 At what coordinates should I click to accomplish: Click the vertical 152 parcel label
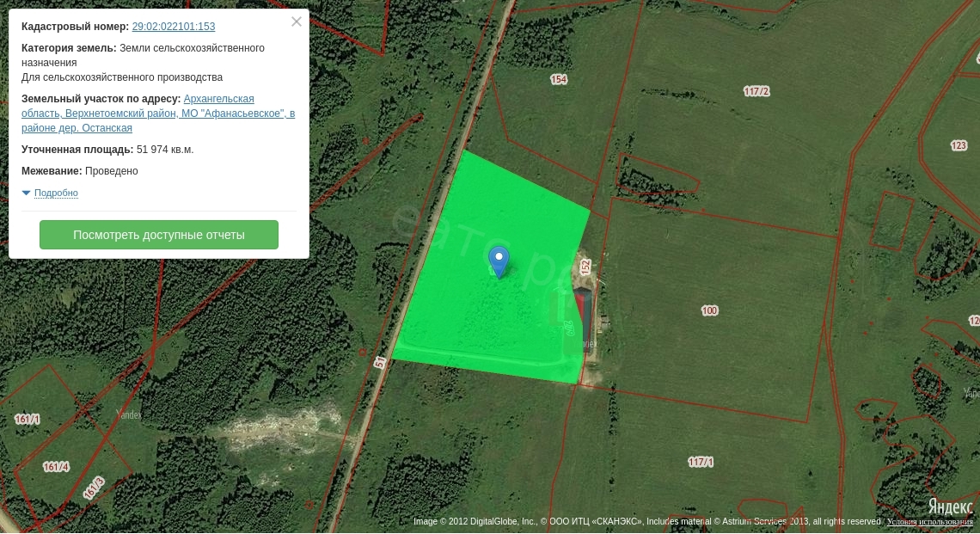(585, 267)
